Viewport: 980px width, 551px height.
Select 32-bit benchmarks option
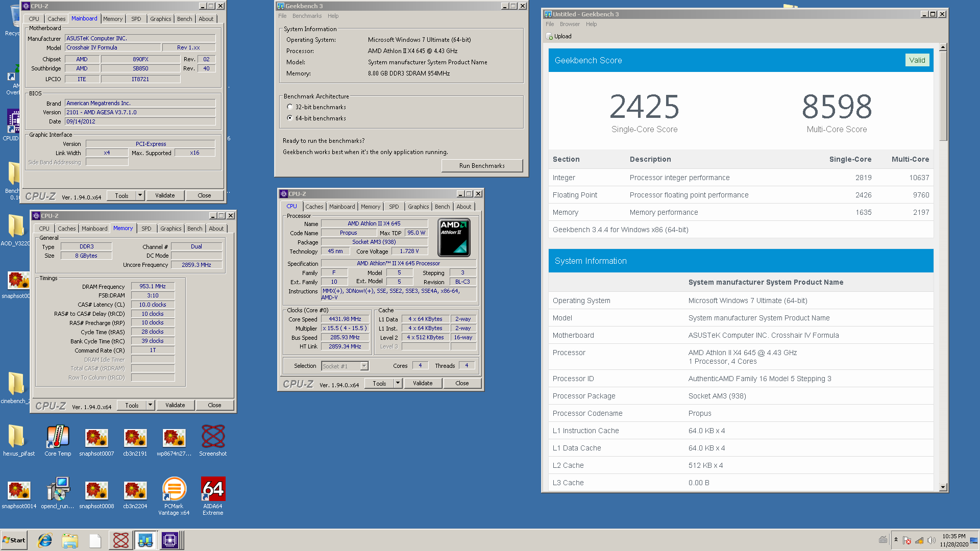(x=290, y=107)
